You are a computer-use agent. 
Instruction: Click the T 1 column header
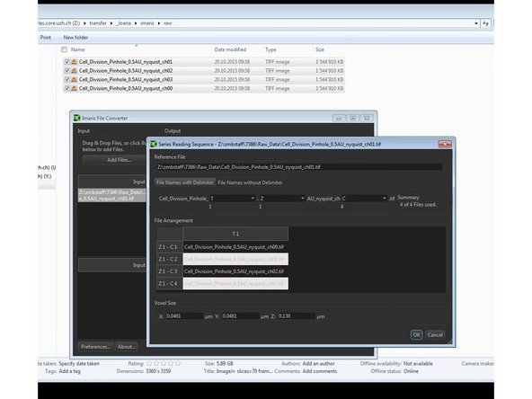coord(235,234)
